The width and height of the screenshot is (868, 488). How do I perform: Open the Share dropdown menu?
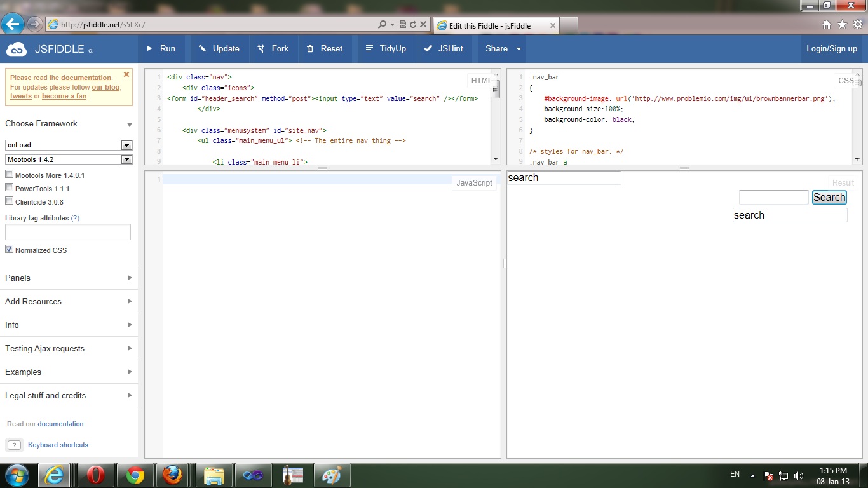pos(503,48)
